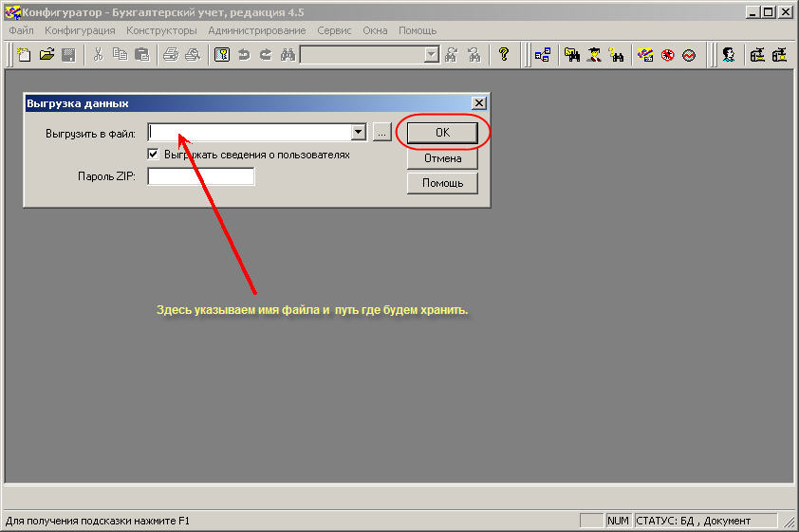
Task: Confirm export with the OK button
Action: coord(442,133)
